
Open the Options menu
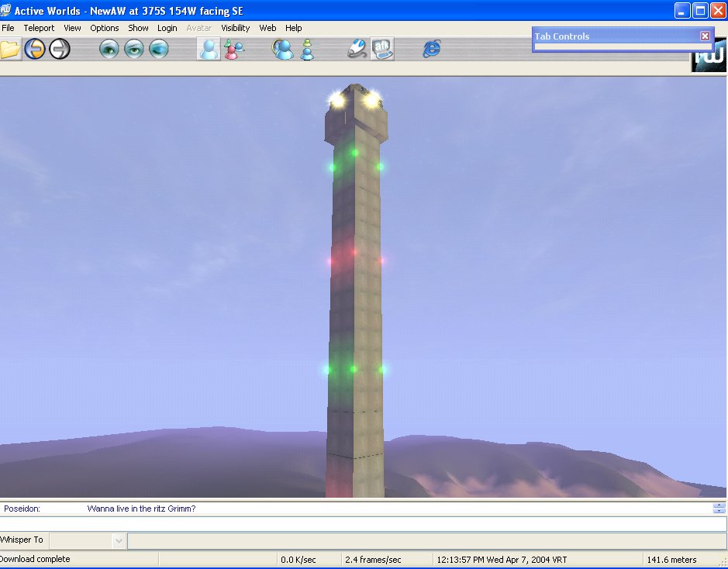click(105, 28)
